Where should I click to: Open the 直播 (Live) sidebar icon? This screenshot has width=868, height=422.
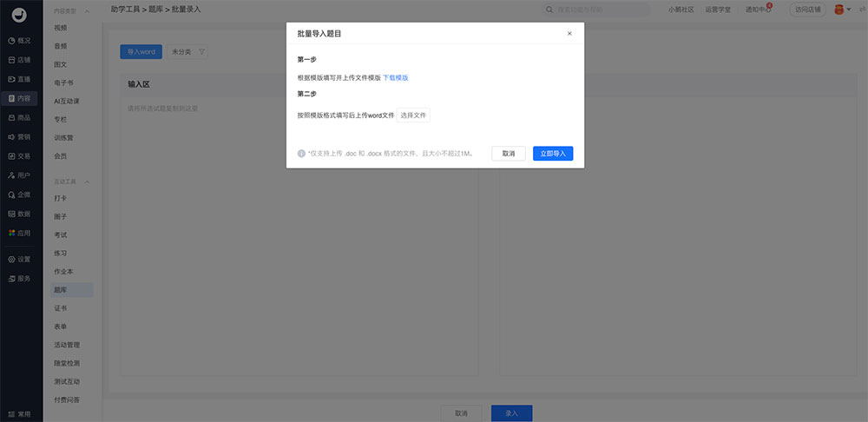coord(11,79)
